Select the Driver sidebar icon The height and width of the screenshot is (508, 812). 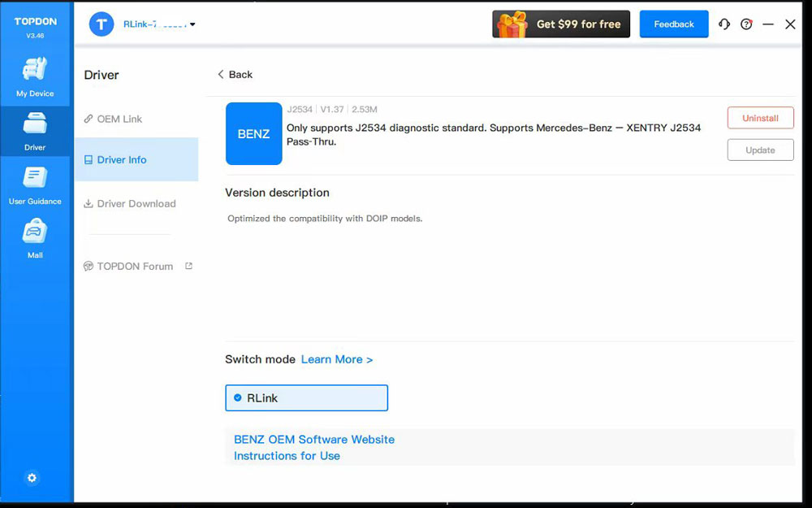[x=35, y=124]
